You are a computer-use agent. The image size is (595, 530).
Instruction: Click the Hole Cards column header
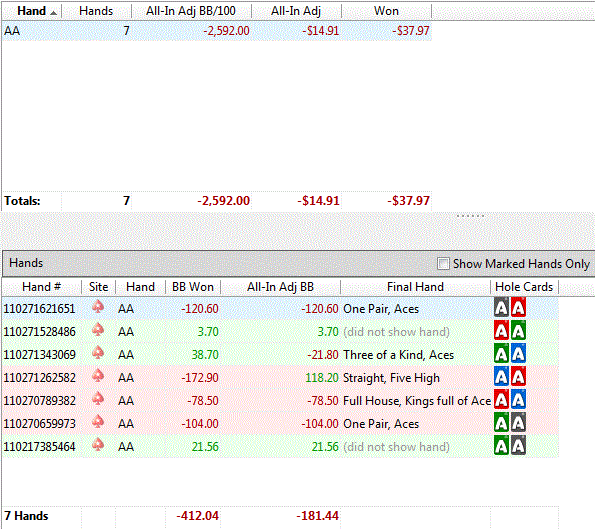[x=524, y=287]
